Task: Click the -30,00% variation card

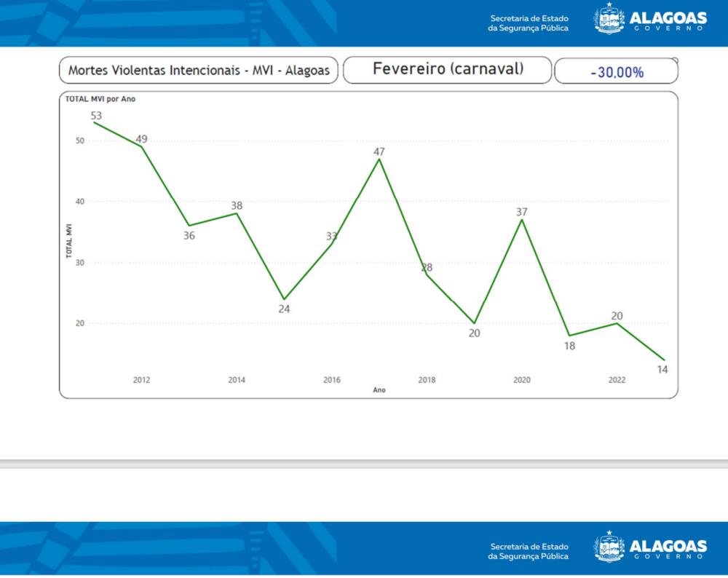Action: click(x=617, y=73)
